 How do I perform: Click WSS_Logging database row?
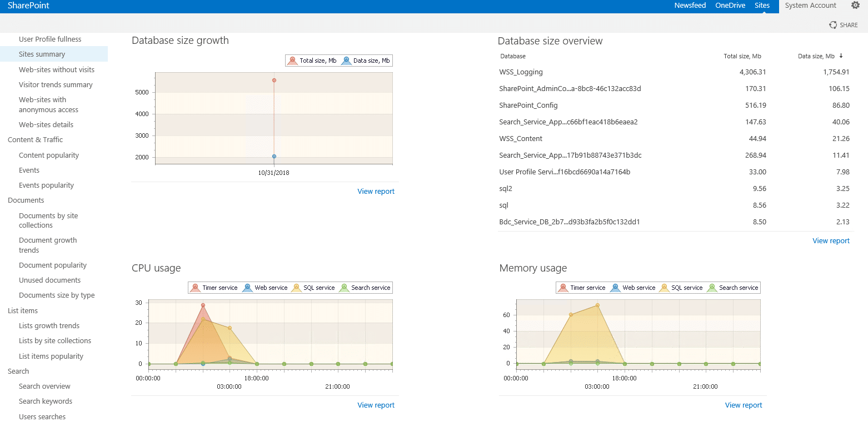(674, 72)
